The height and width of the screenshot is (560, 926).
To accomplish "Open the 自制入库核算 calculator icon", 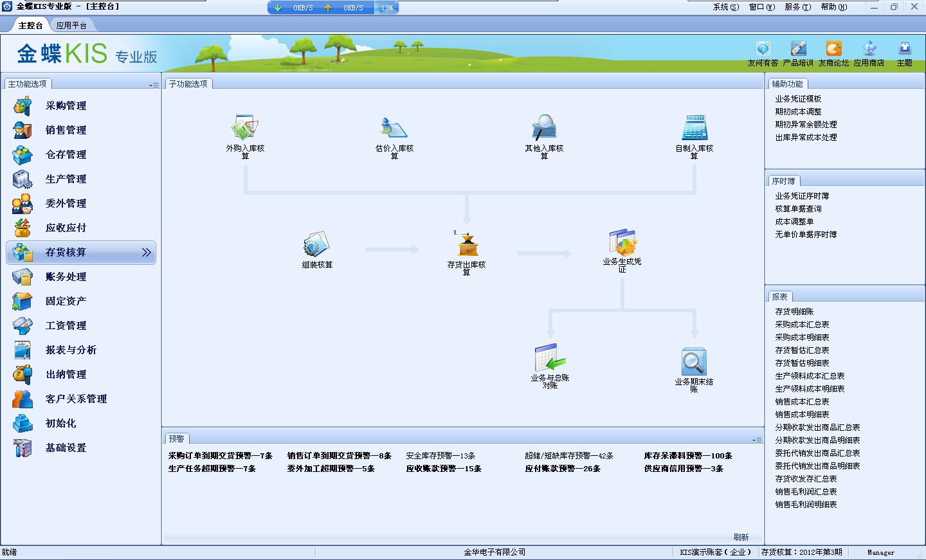I will tap(694, 127).
